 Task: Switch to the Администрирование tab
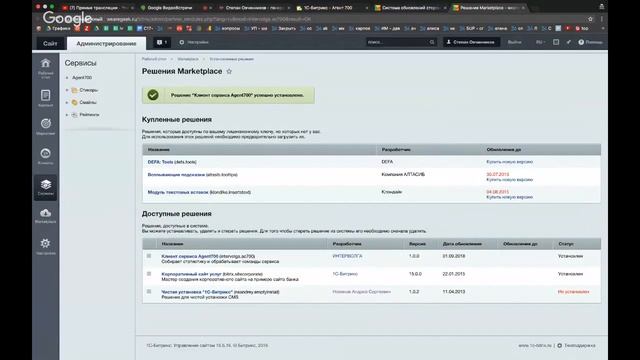[x=106, y=43]
